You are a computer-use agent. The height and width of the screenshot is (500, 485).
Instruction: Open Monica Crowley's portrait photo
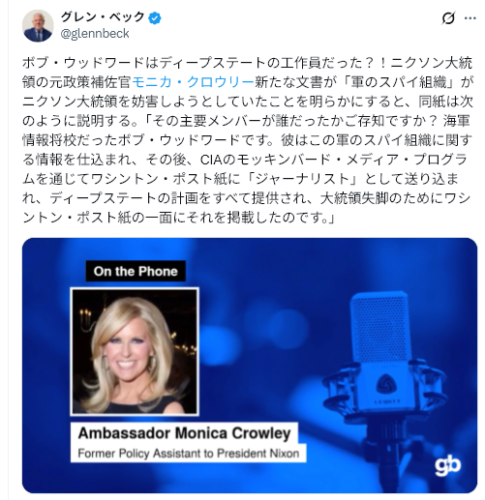click(x=135, y=352)
